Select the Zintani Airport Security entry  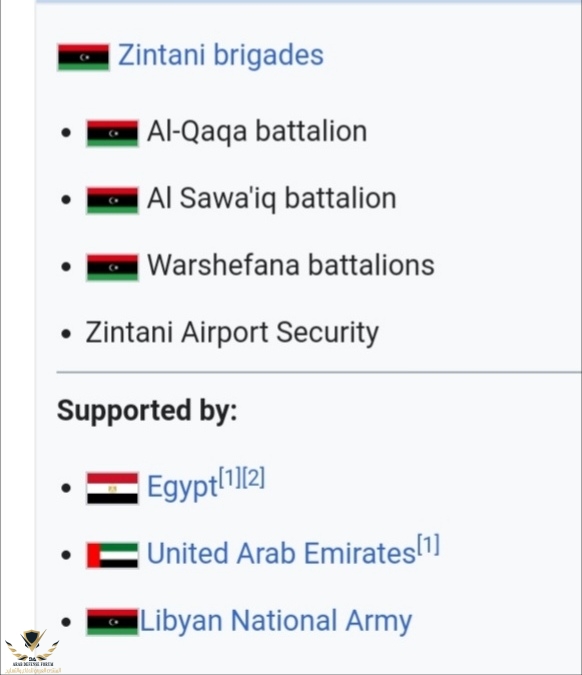tap(232, 333)
